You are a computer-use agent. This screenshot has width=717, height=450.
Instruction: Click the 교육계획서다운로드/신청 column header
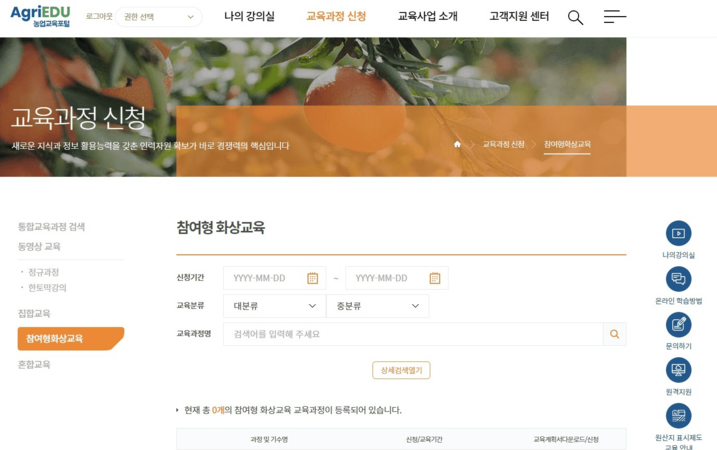point(566,439)
